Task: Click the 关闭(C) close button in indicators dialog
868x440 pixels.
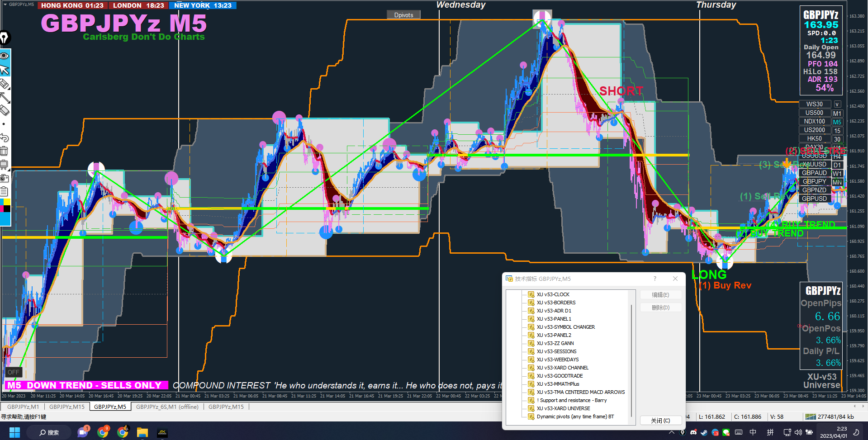Action: click(660, 421)
